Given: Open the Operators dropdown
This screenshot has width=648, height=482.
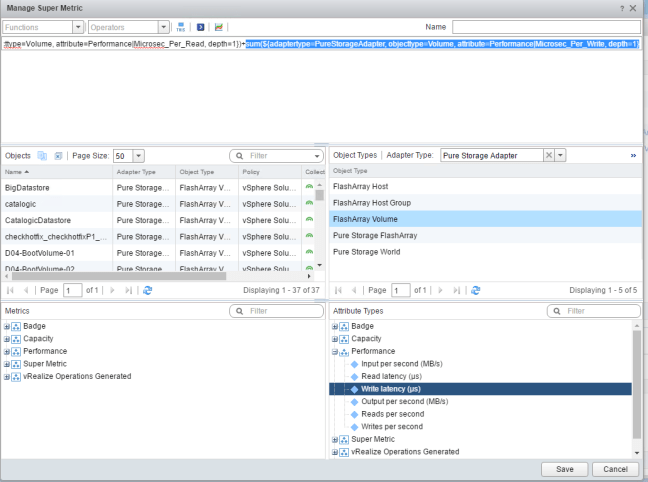Looking at the screenshot, I should click(x=163, y=27).
